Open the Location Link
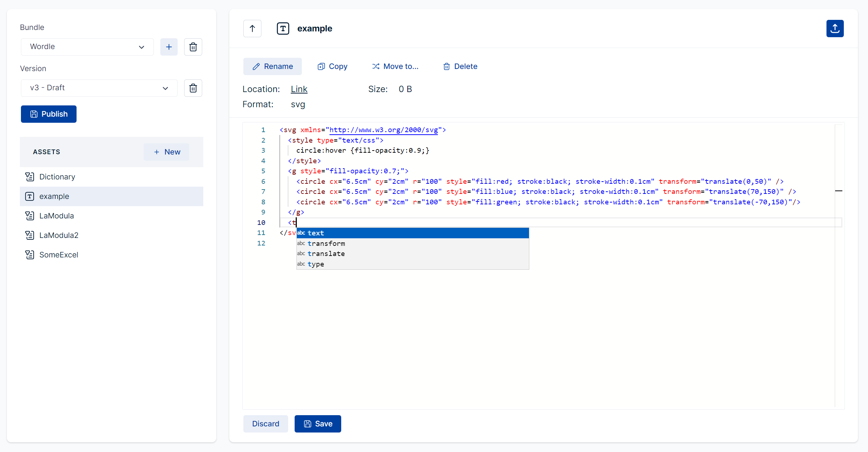The height and width of the screenshot is (452, 868). (299, 89)
